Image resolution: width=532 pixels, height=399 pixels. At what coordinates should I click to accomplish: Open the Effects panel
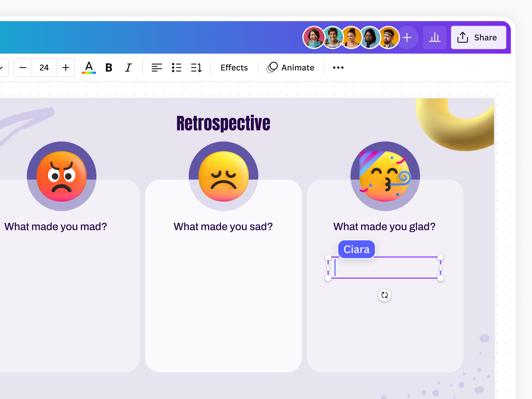point(234,68)
